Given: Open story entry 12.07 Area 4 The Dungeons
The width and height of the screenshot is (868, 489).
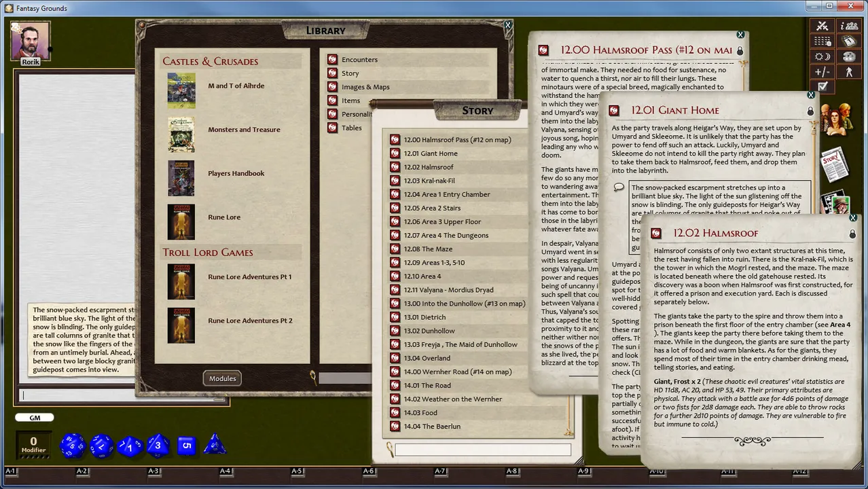Looking at the screenshot, I should [446, 236].
